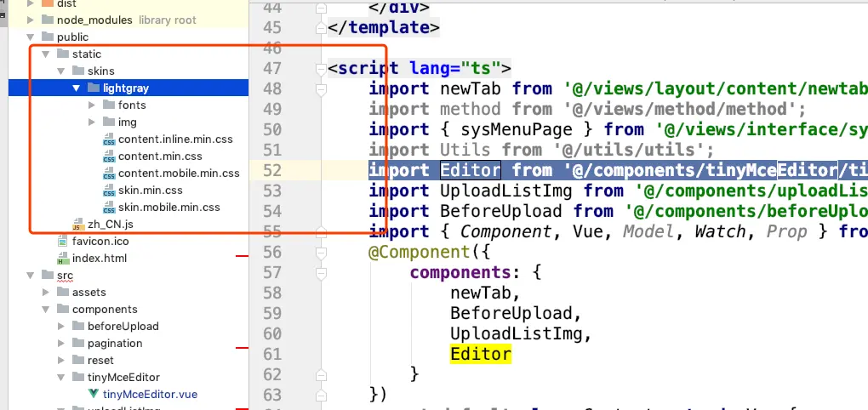This screenshot has width=868, height=410.
Task: Expand the img folder
Action: [x=92, y=122]
